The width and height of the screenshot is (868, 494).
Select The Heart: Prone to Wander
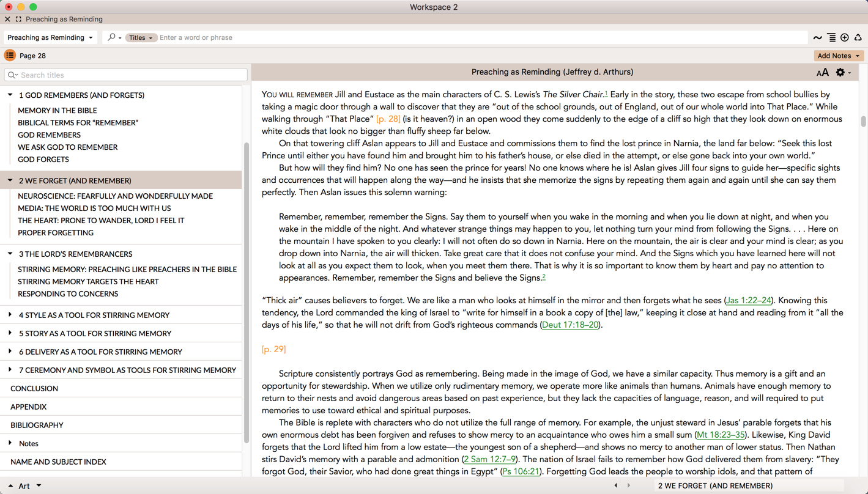coord(101,221)
